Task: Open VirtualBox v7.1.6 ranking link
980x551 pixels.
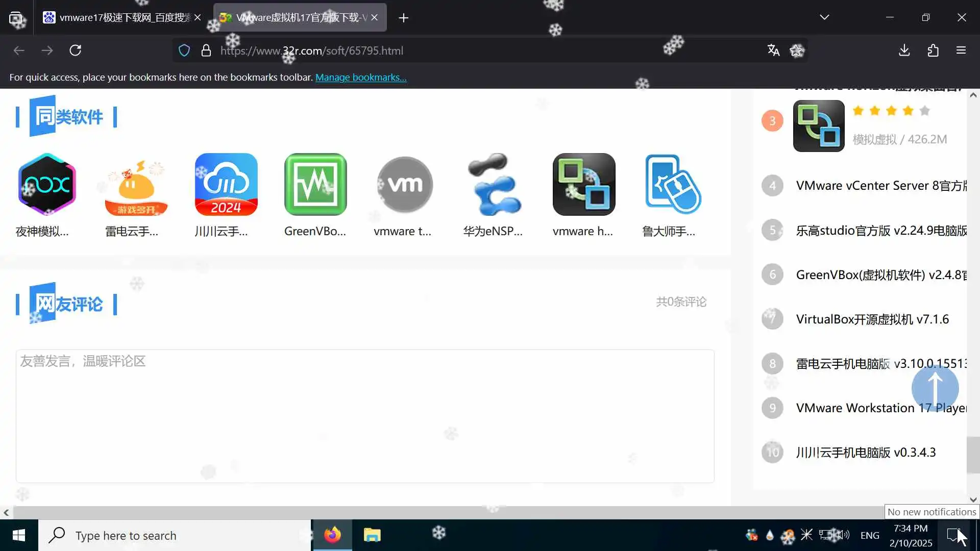Action: (872, 319)
